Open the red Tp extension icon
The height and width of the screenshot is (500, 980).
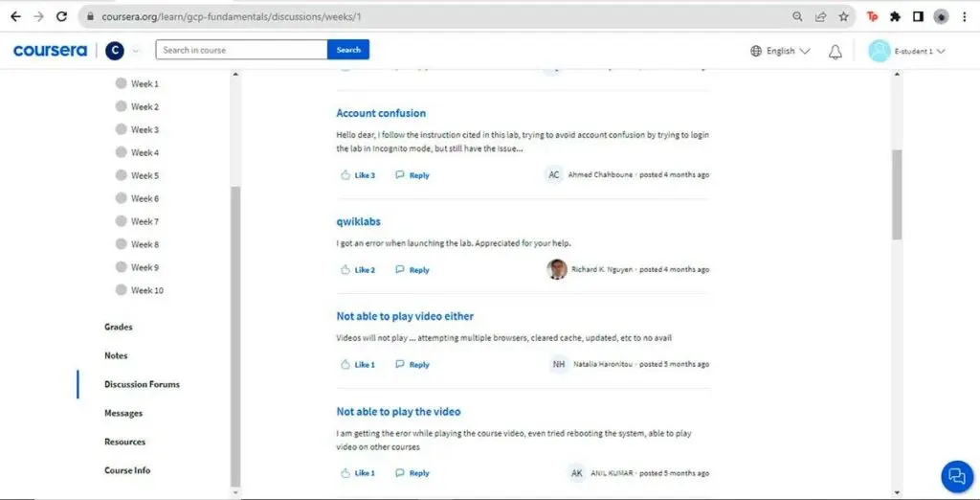872,17
